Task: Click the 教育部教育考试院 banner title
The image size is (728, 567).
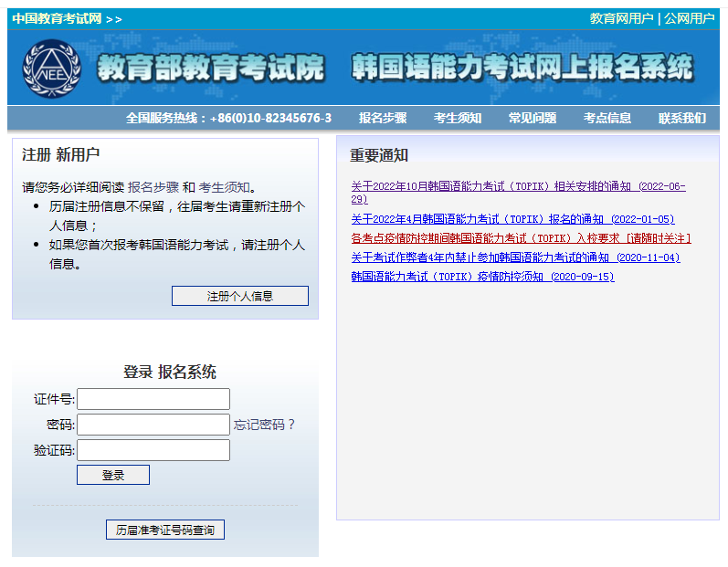Action: point(211,68)
